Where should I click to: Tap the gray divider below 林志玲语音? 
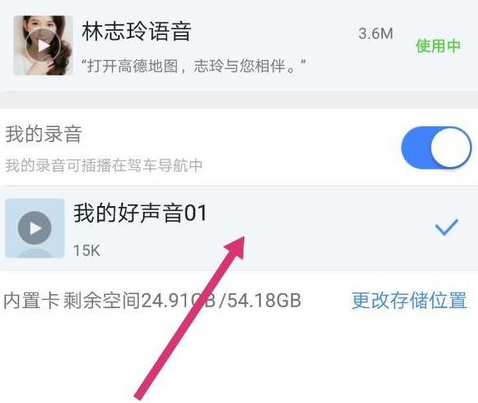tap(239, 101)
